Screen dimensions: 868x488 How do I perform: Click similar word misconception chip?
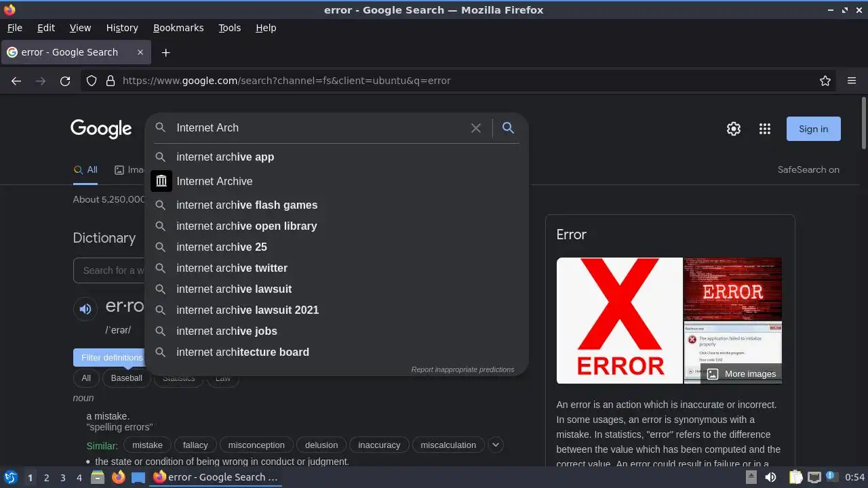pyautogui.click(x=256, y=445)
